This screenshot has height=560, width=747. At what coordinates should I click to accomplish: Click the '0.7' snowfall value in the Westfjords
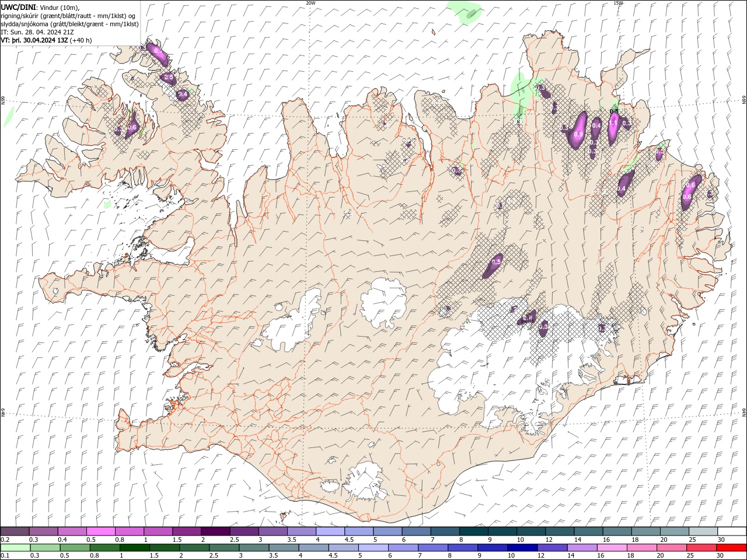(158, 51)
